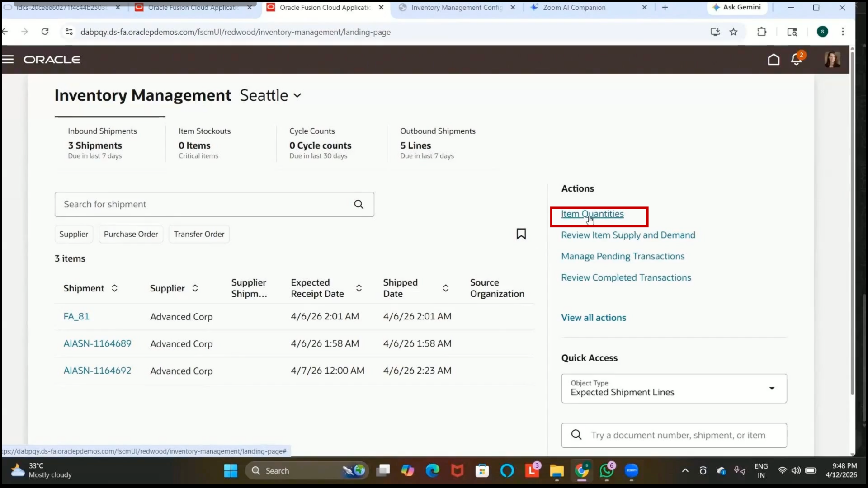Reload the browser page
The height and width of the screenshot is (488, 868).
(x=45, y=32)
